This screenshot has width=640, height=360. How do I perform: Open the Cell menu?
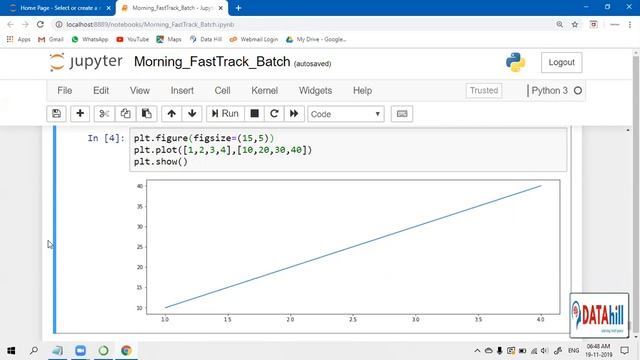point(222,91)
